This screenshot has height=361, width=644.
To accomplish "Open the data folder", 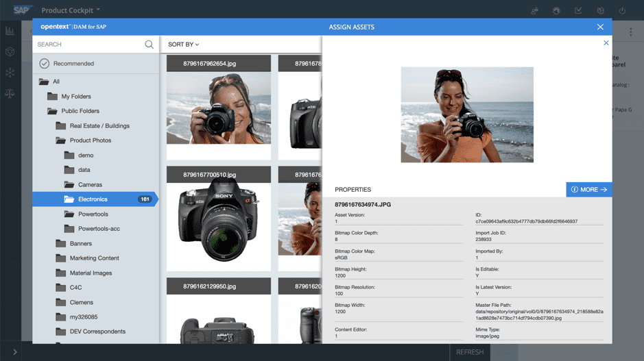I will pos(77,170).
